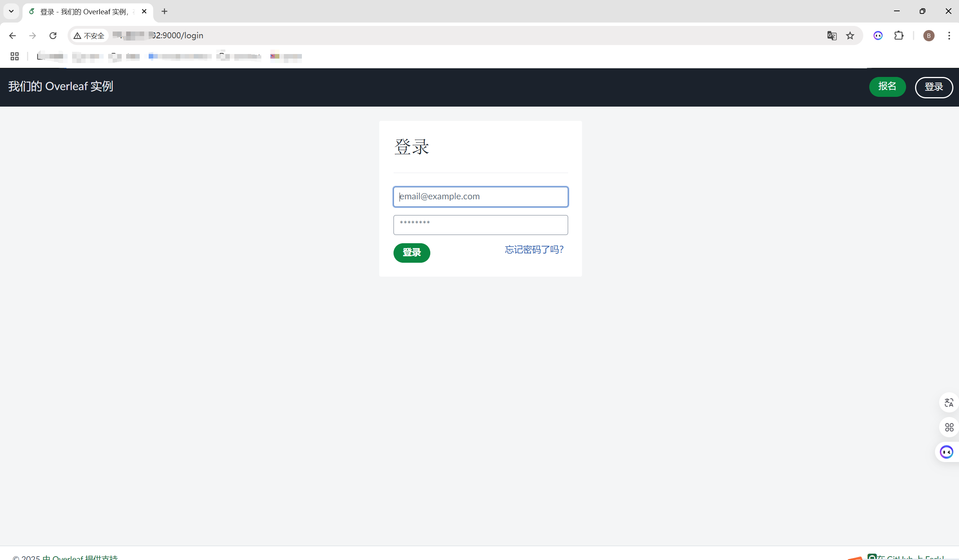959x560 pixels.
Task: Reload the page with refresh icon
Action: point(53,35)
